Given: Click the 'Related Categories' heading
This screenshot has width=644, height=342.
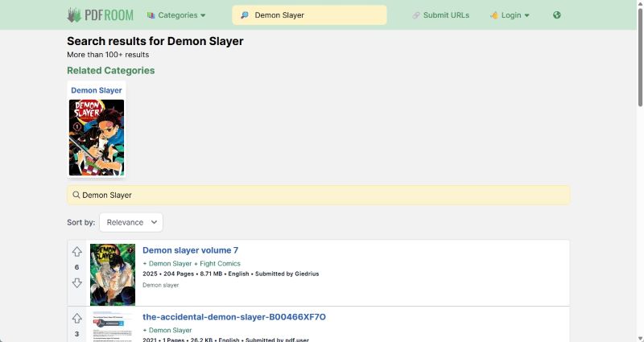Looking at the screenshot, I should [x=111, y=70].
